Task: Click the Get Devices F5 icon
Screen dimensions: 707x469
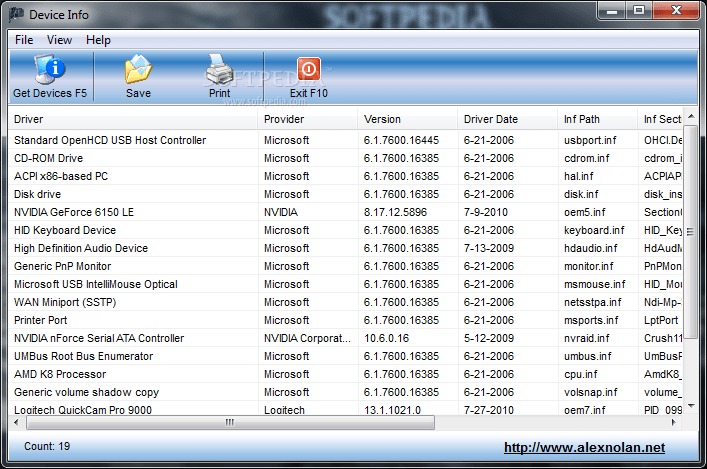Action: [x=50, y=69]
